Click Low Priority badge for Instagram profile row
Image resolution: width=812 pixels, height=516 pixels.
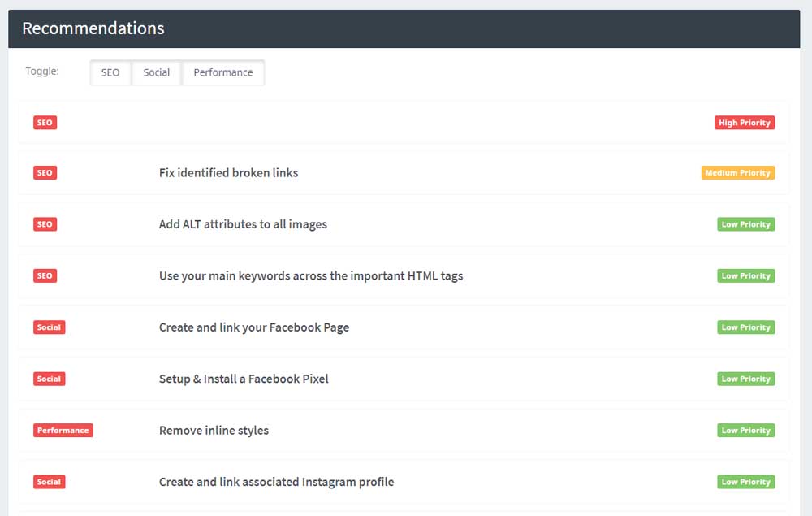(x=746, y=482)
